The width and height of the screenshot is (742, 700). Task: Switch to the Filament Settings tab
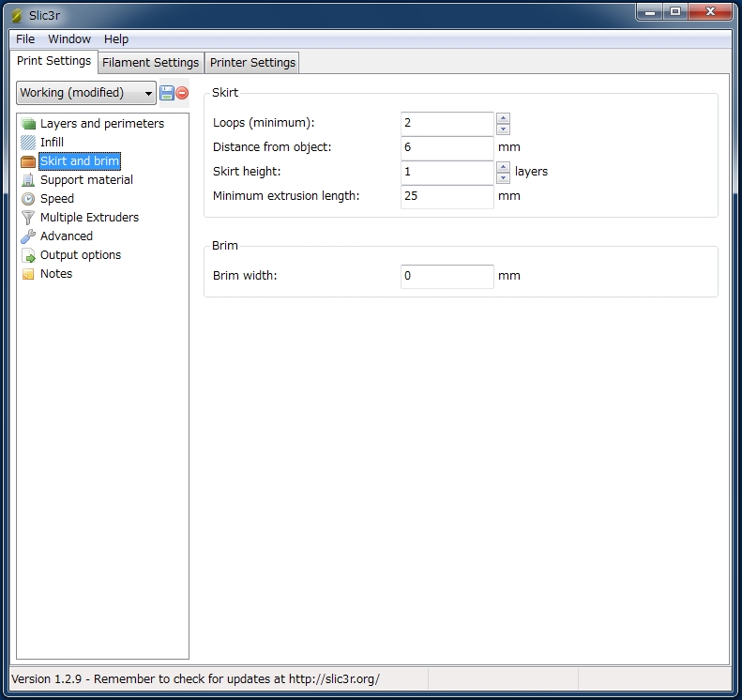pos(150,63)
